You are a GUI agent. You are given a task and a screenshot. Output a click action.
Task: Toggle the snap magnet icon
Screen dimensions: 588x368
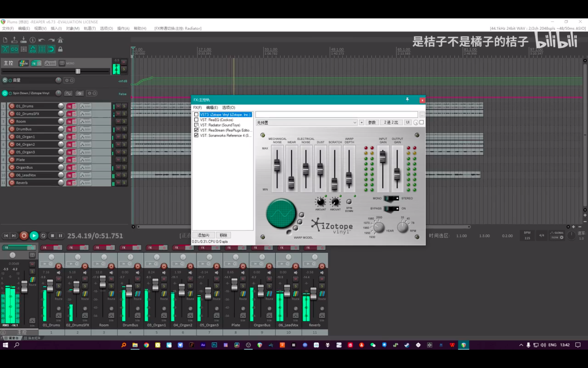(x=51, y=49)
